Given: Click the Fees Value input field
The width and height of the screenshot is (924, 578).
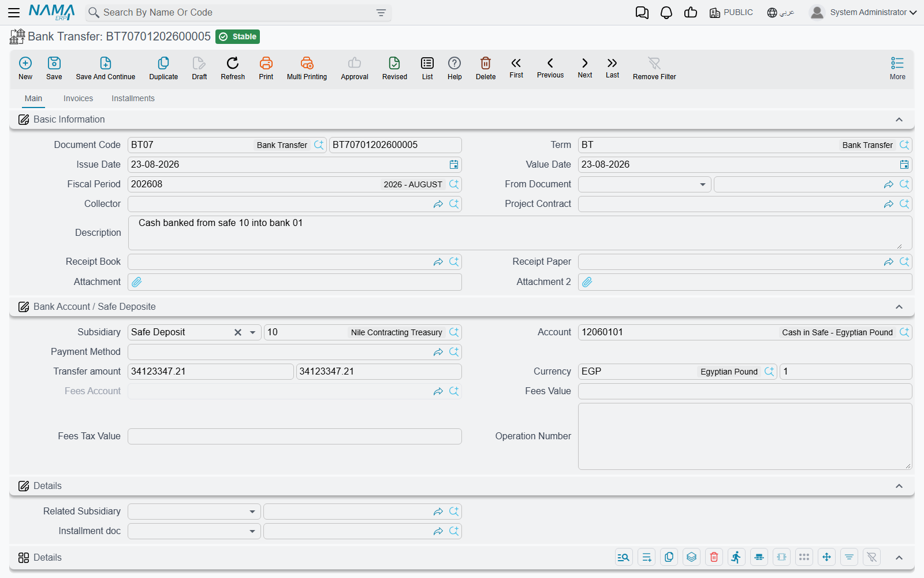Looking at the screenshot, I should click(x=745, y=391).
